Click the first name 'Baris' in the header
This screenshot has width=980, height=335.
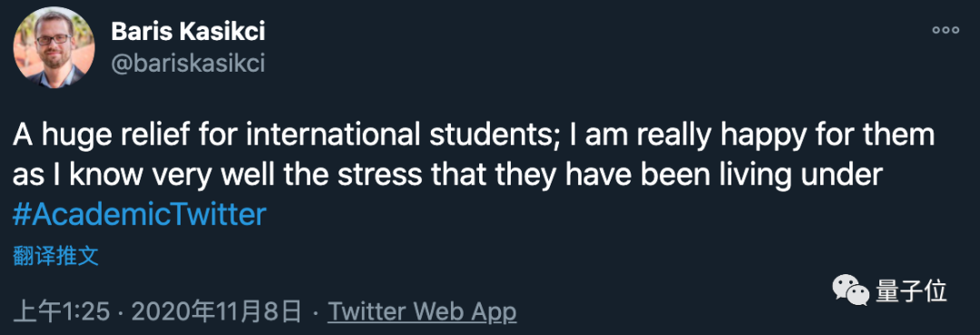pos(143,33)
